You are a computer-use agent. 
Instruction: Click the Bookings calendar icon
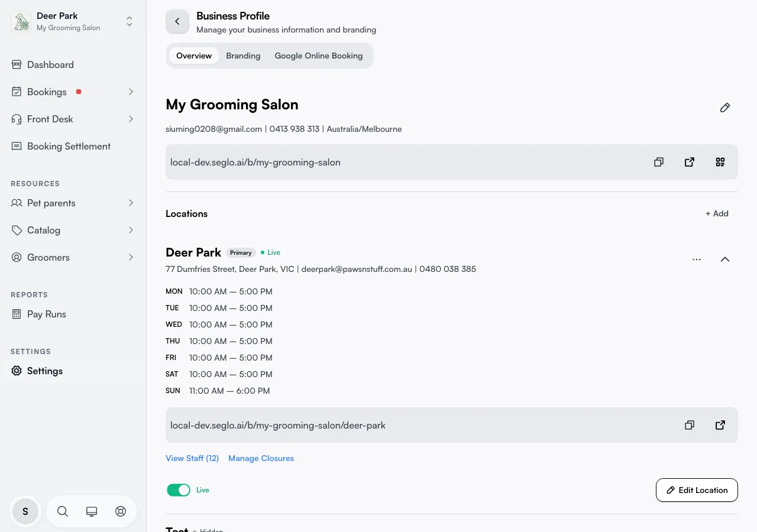[17, 92]
